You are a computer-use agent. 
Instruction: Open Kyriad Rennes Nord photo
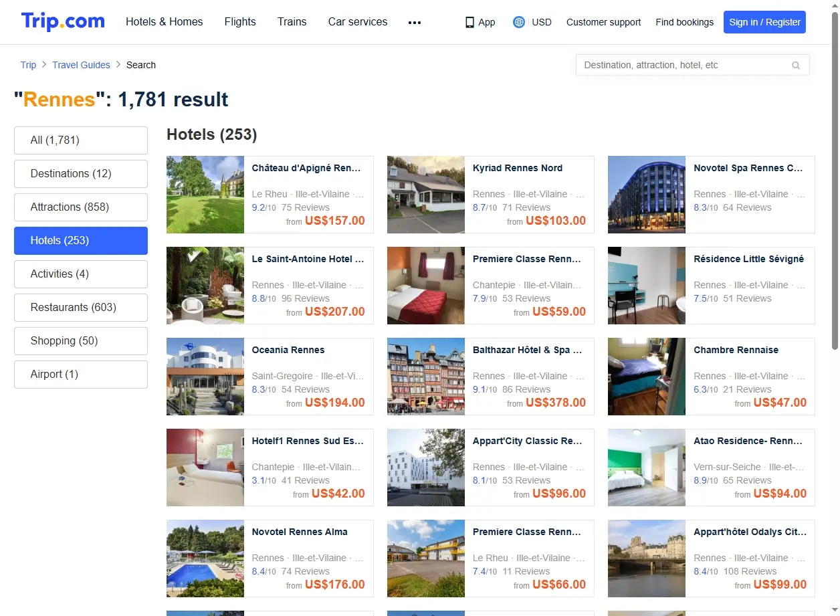426,195
